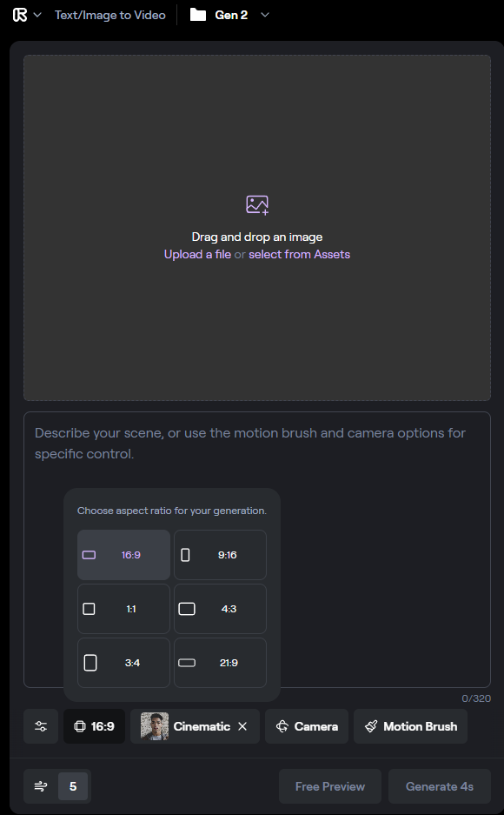Expand the dropdown beside the Runway logo
The height and width of the screenshot is (815, 504).
(x=37, y=15)
